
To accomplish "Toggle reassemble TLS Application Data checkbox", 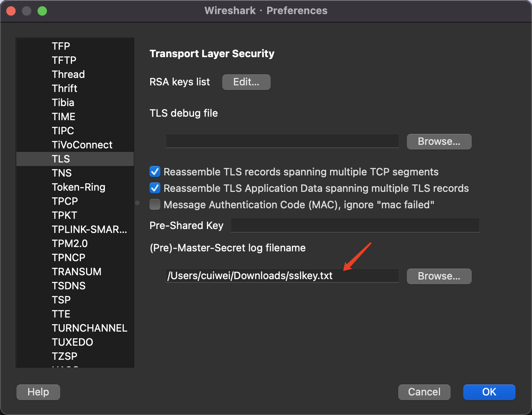I will pos(155,188).
